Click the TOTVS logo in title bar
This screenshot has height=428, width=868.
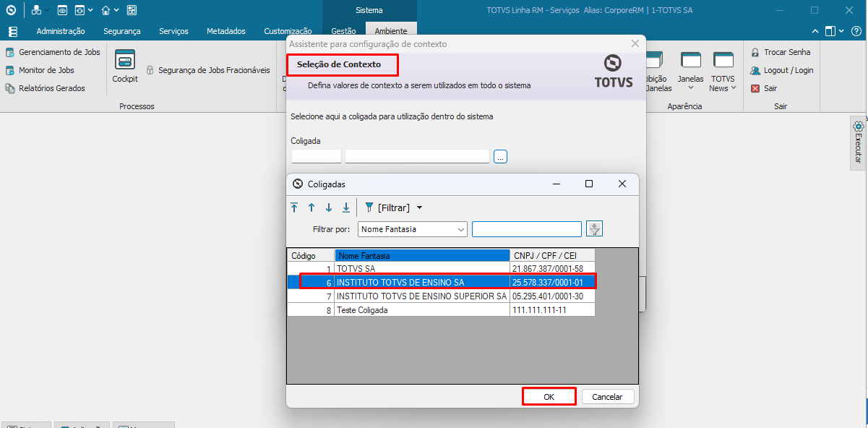coord(10,10)
